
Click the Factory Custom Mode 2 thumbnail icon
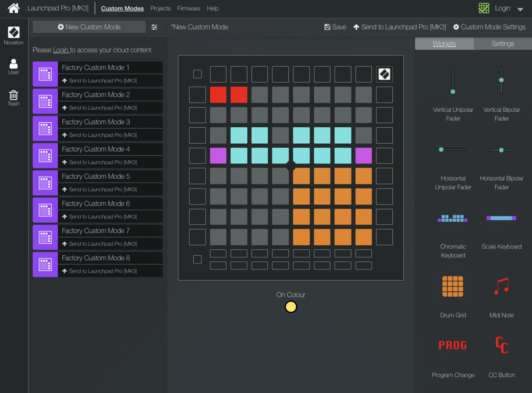pos(45,101)
